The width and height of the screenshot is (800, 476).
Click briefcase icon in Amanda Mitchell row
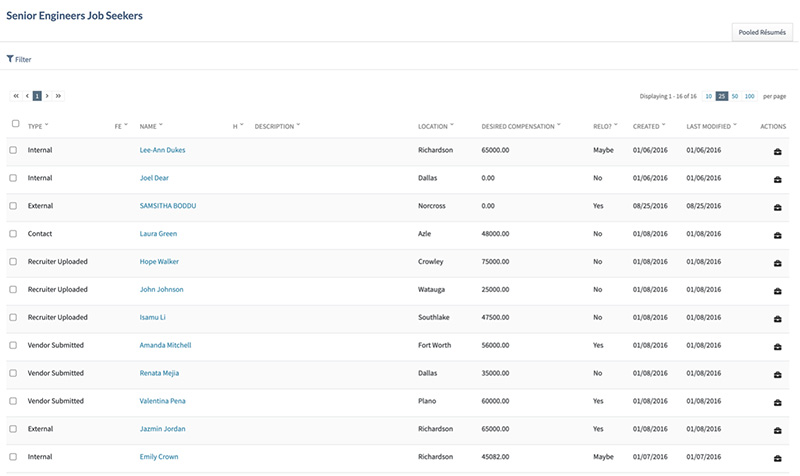click(778, 346)
